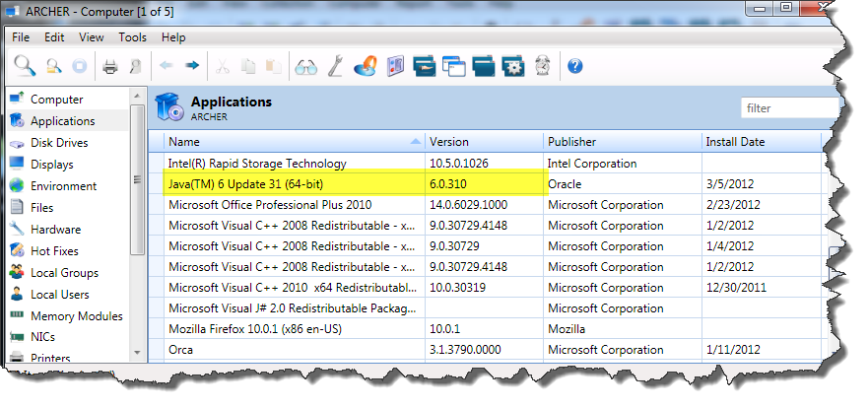This screenshot has height=408, width=868.
Task: Open the View menu
Action: click(92, 37)
